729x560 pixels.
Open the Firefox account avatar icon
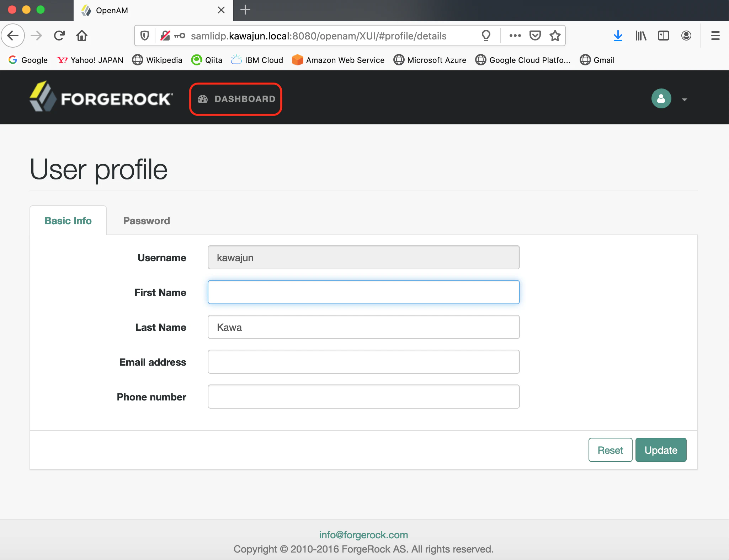click(686, 36)
